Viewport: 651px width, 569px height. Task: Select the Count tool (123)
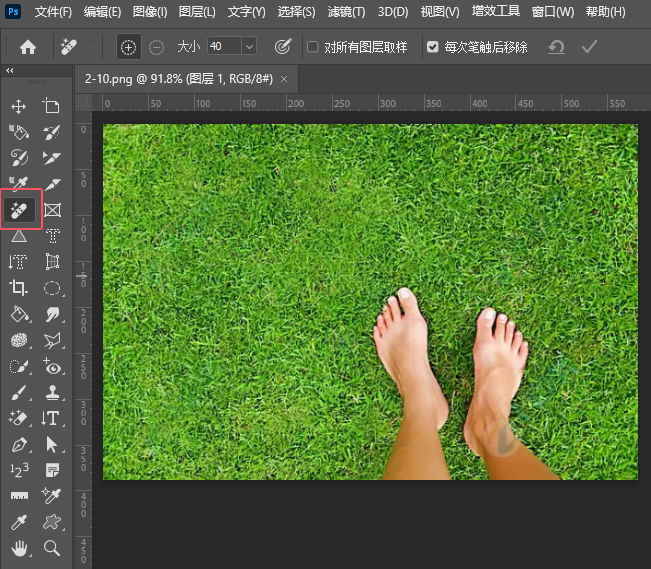[x=19, y=470]
